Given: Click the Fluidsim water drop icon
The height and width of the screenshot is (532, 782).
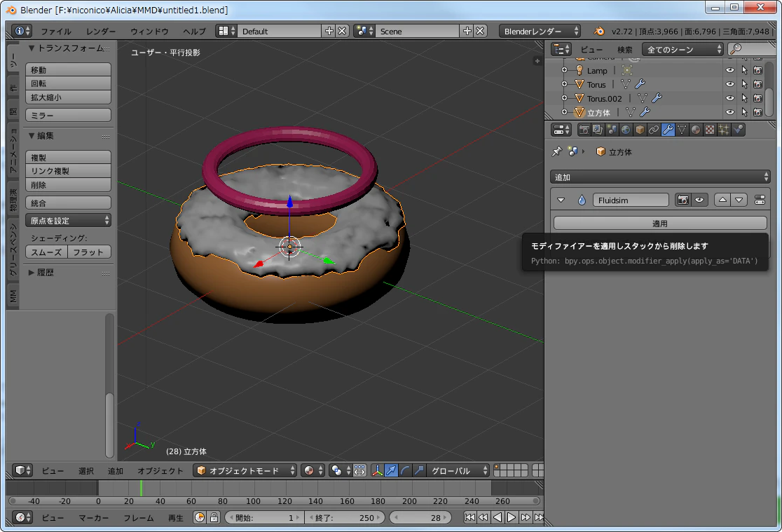Looking at the screenshot, I should coord(582,200).
